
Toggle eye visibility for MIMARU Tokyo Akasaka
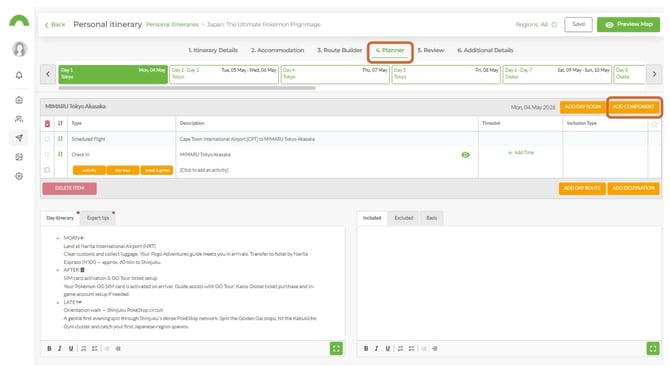pyautogui.click(x=465, y=155)
